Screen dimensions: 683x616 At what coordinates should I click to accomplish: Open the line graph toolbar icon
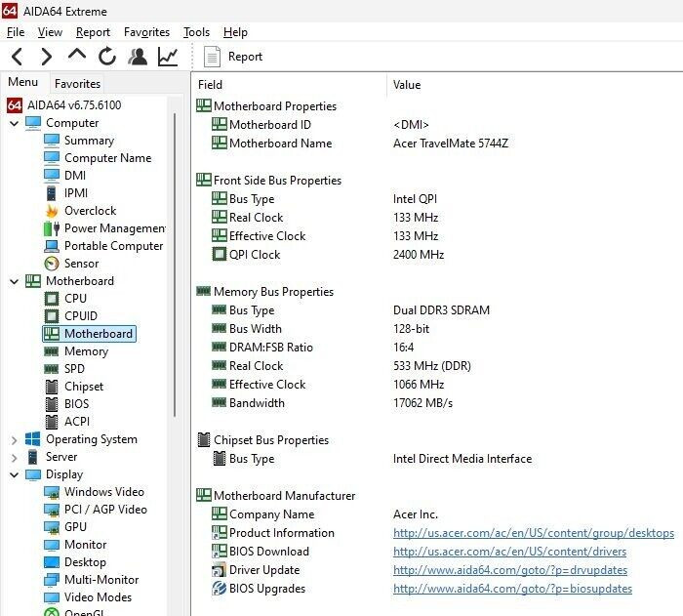coord(168,57)
